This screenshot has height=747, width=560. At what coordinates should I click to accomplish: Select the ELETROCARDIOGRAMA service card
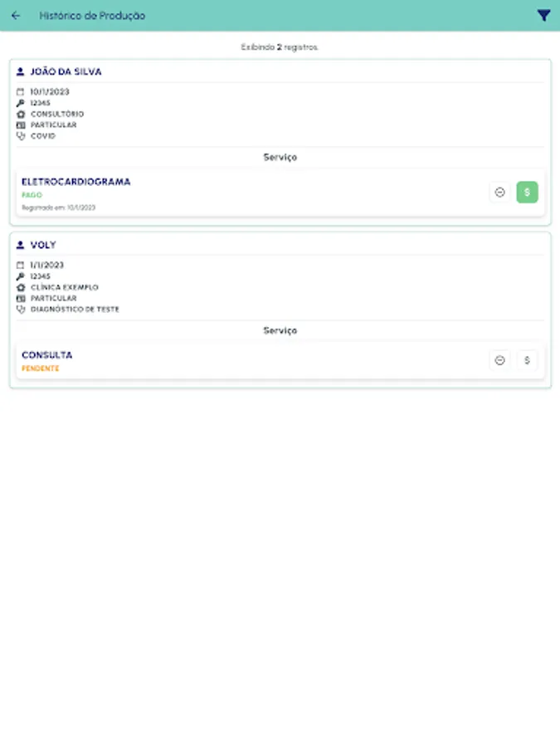(249, 193)
